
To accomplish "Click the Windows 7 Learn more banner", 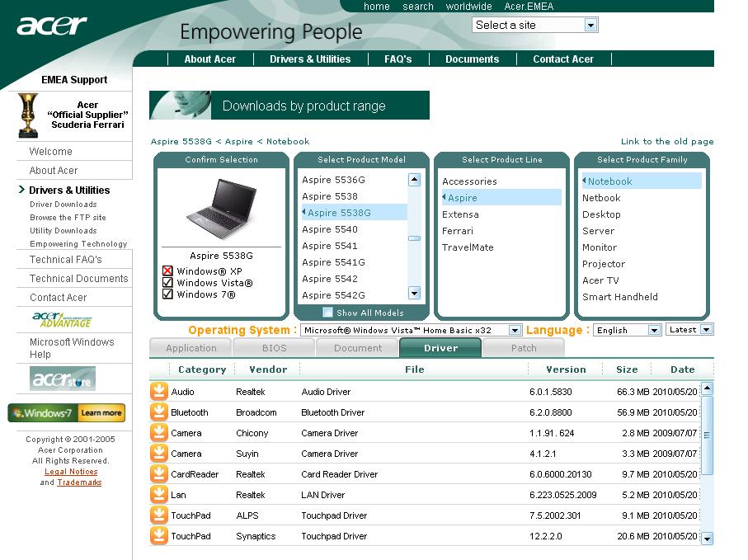I will coord(66,412).
